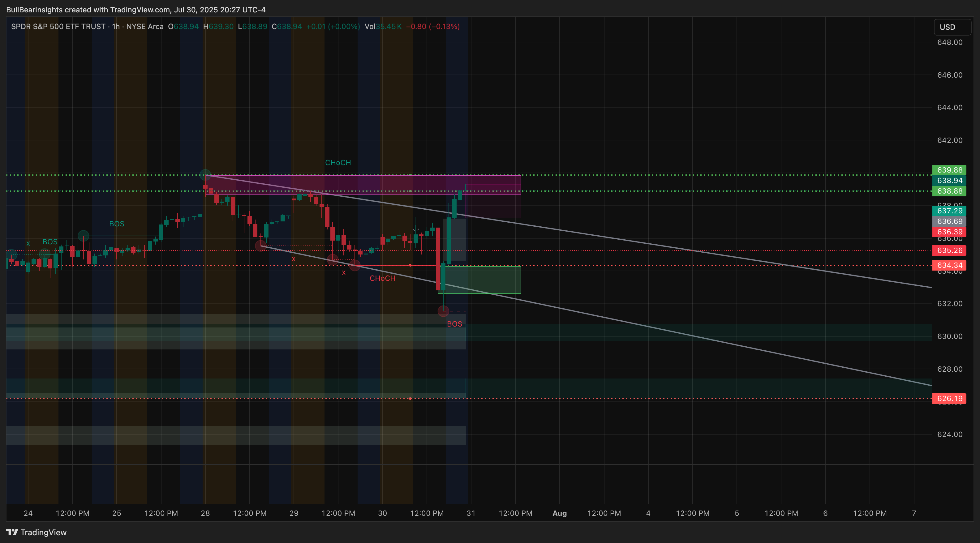Click the SPDR S&P 500 ETF TRUST title
This screenshot has width=980, height=543.
(x=58, y=27)
